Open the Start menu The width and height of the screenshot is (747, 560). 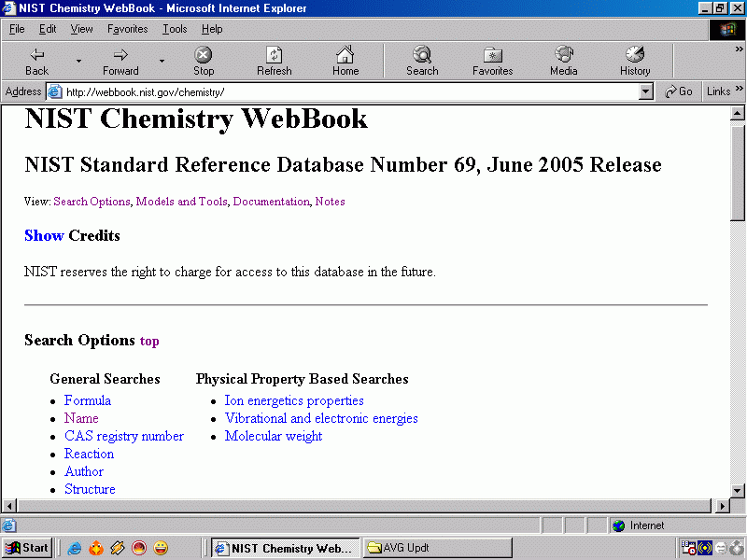click(27, 548)
